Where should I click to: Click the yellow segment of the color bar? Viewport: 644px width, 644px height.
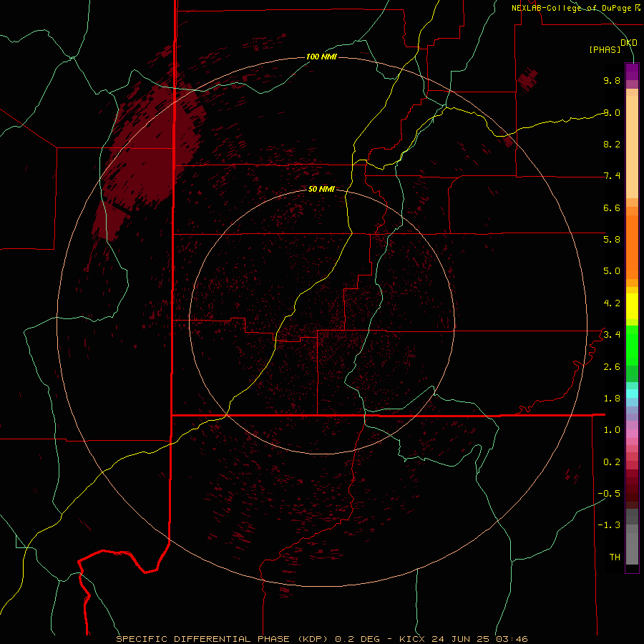pyautogui.click(x=632, y=306)
